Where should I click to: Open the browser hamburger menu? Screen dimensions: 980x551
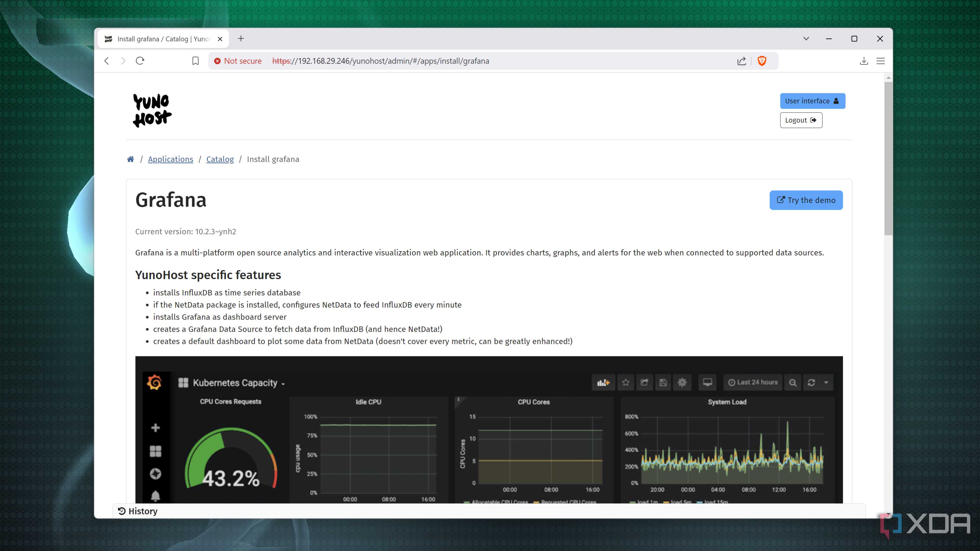click(881, 61)
